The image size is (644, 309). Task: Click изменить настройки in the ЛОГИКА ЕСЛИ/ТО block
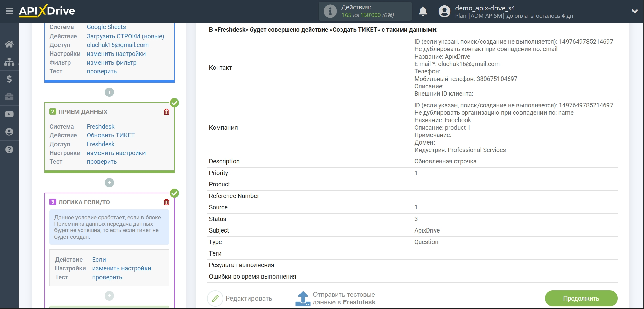click(x=122, y=268)
